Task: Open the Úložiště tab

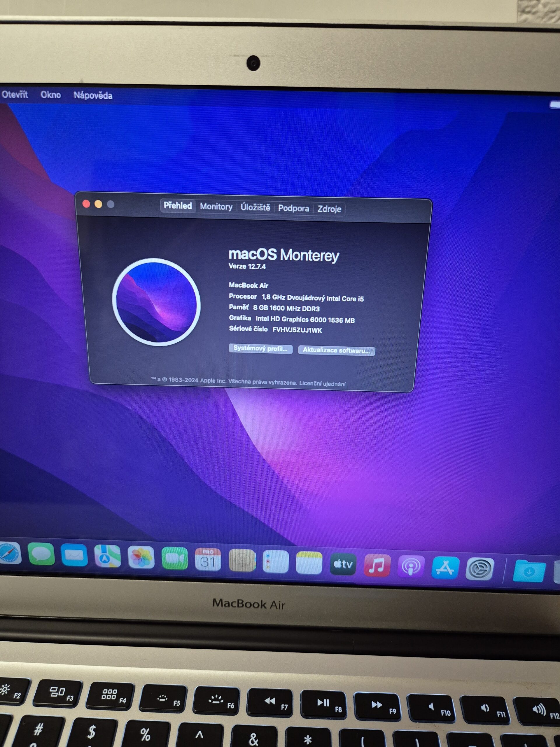Action: 255,207
